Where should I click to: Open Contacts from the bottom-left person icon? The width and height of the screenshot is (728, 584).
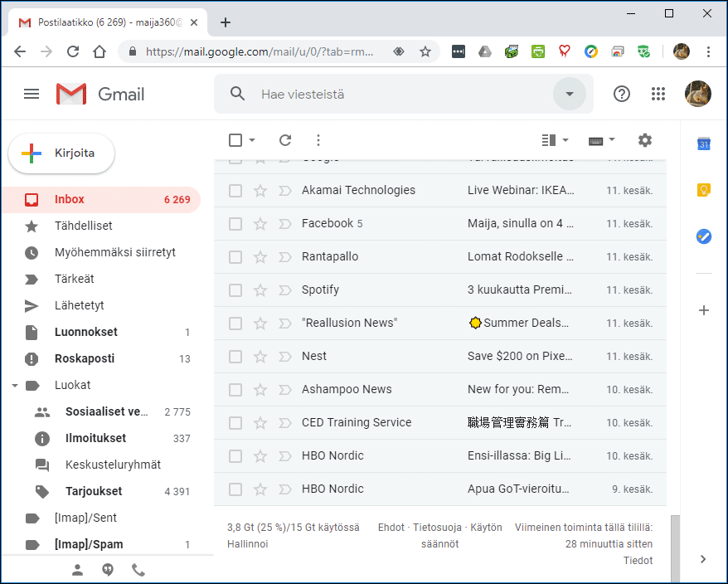(77, 570)
